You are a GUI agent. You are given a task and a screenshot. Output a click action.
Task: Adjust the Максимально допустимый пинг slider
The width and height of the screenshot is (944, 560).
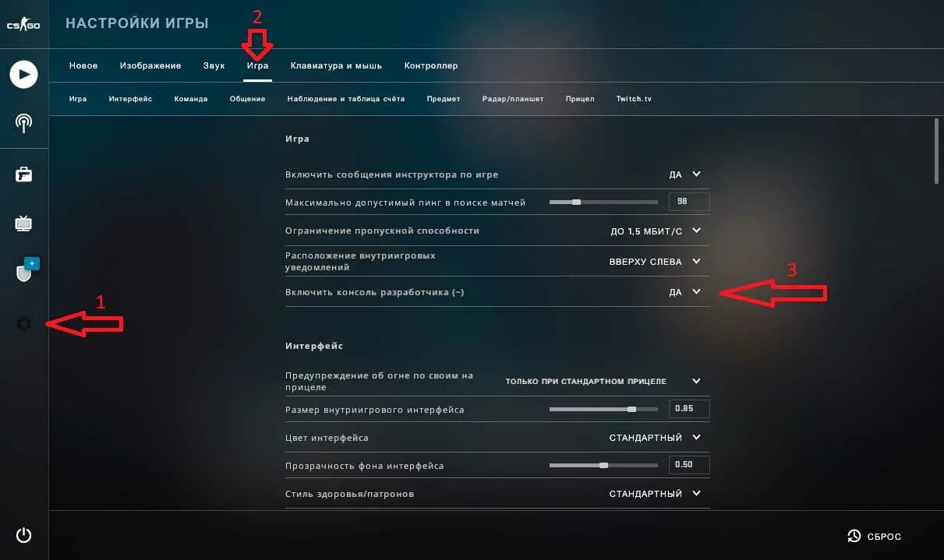click(603, 203)
